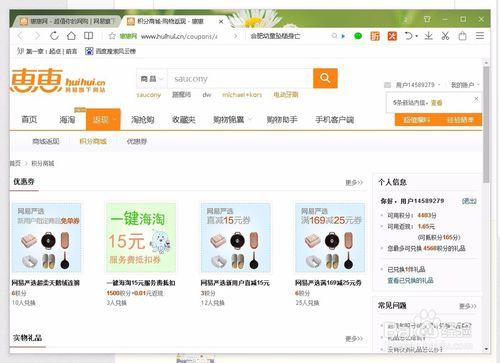Focus the browser address bar URL
The width and height of the screenshot is (500, 363).
[x=179, y=36]
